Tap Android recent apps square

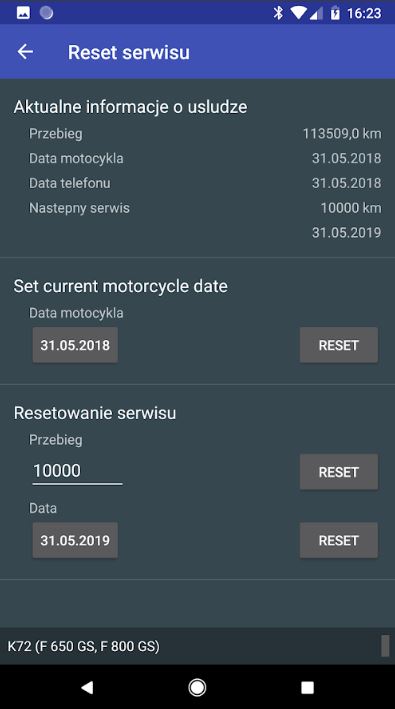pyautogui.click(x=307, y=687)
